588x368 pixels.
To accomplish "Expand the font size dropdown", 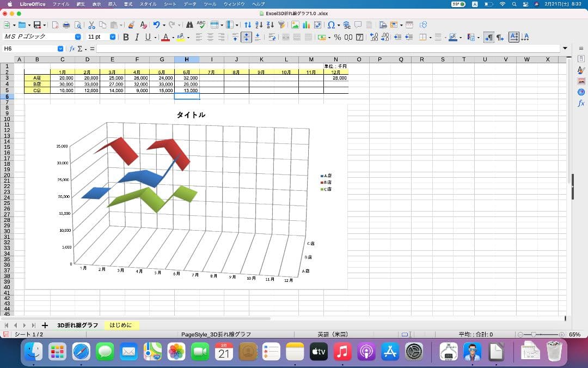I will coord(113,37).
